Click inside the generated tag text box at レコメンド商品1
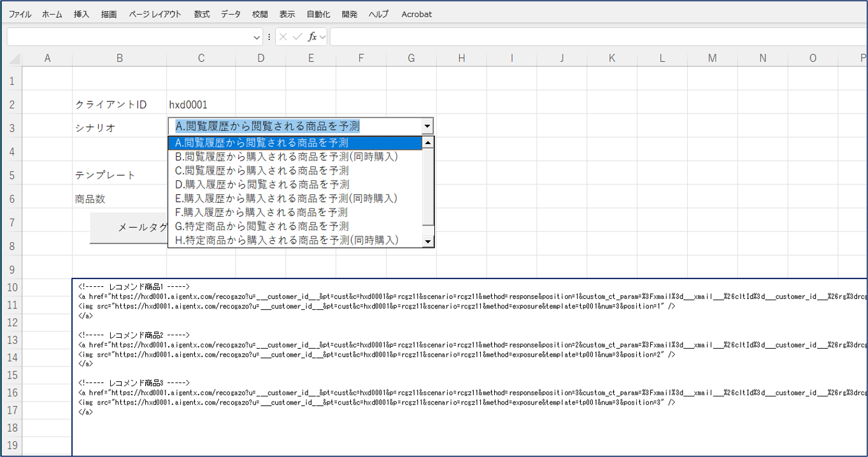The image size is (868, 457). [x=134, y=287]
